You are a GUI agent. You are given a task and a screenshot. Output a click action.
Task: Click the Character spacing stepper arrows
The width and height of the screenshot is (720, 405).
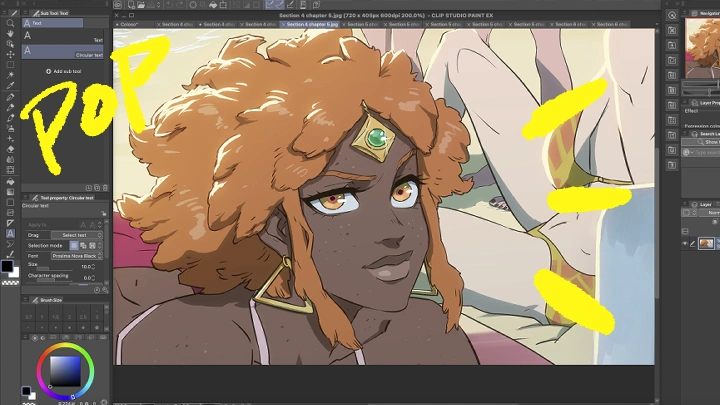94,277
